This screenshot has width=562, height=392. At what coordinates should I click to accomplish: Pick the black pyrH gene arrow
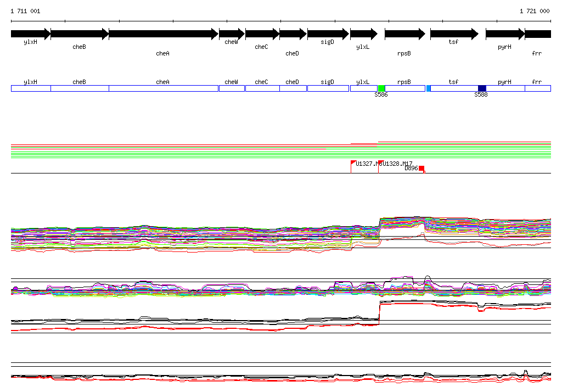click(505, 34)
